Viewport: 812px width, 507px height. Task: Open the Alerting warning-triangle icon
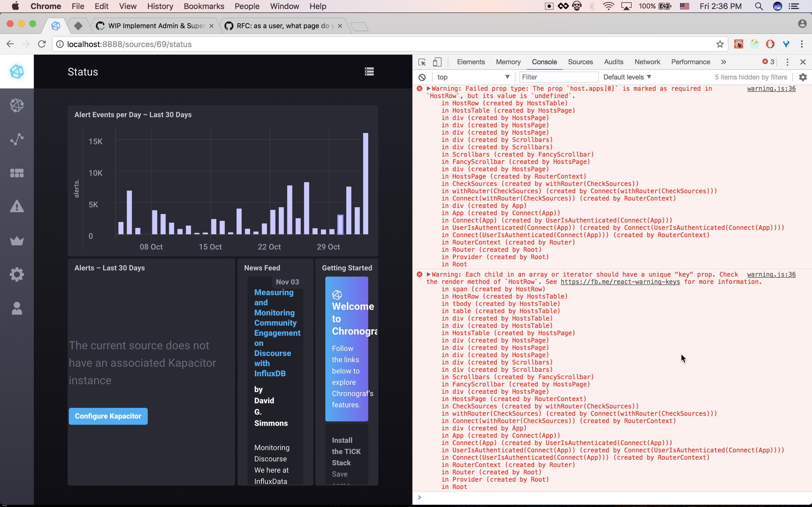[17, 206]
